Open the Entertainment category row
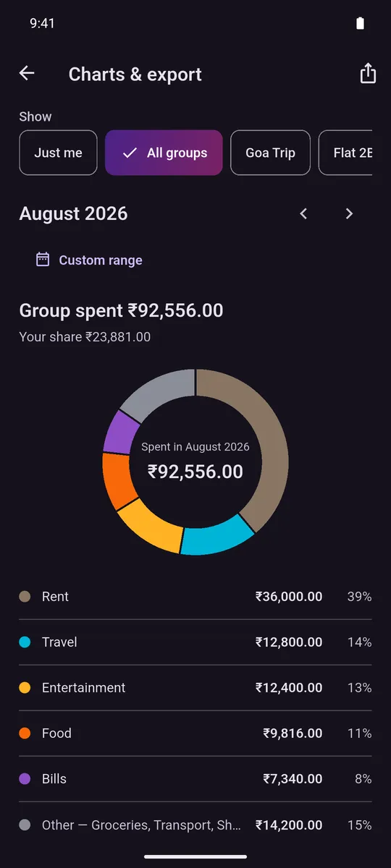 point(195,688)
